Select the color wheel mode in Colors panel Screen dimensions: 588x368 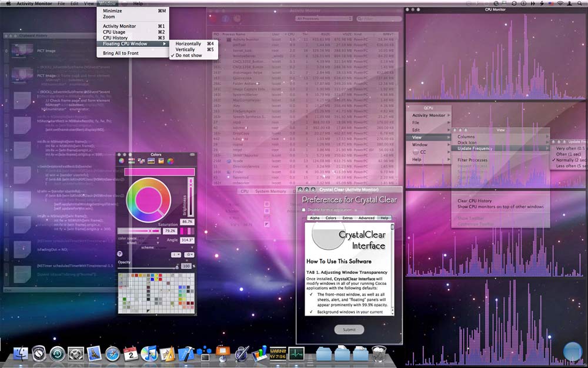click(x=122, y=161)
